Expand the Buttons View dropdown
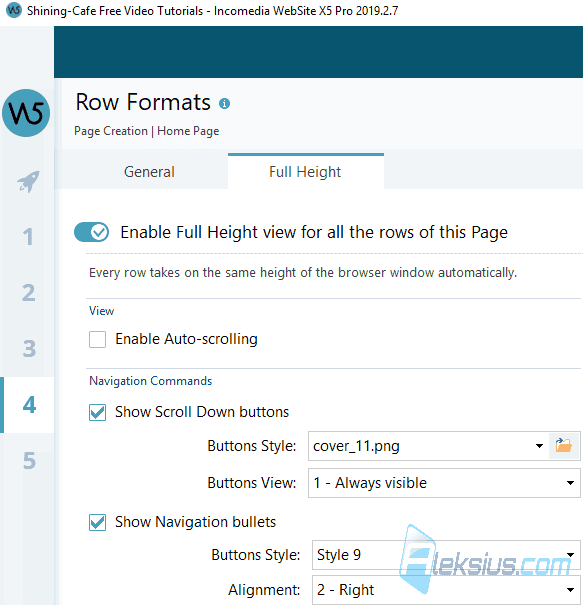 pos(444,483)
